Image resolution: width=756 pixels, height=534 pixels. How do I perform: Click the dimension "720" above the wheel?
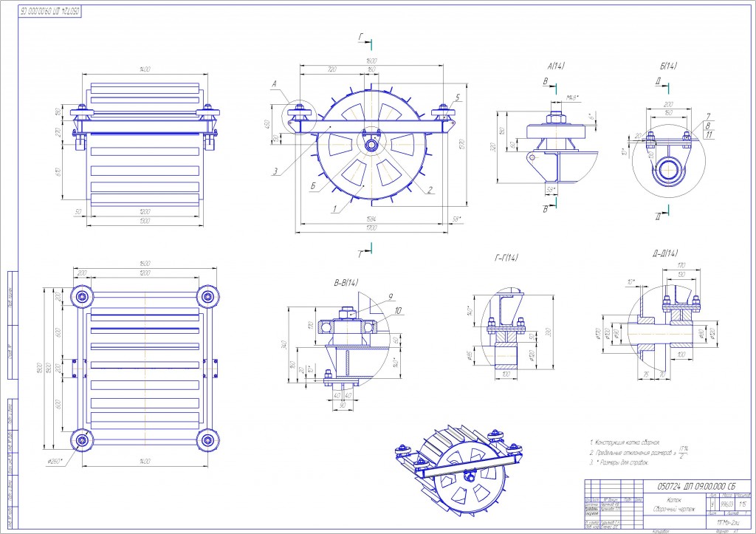(x=331, y=69)
